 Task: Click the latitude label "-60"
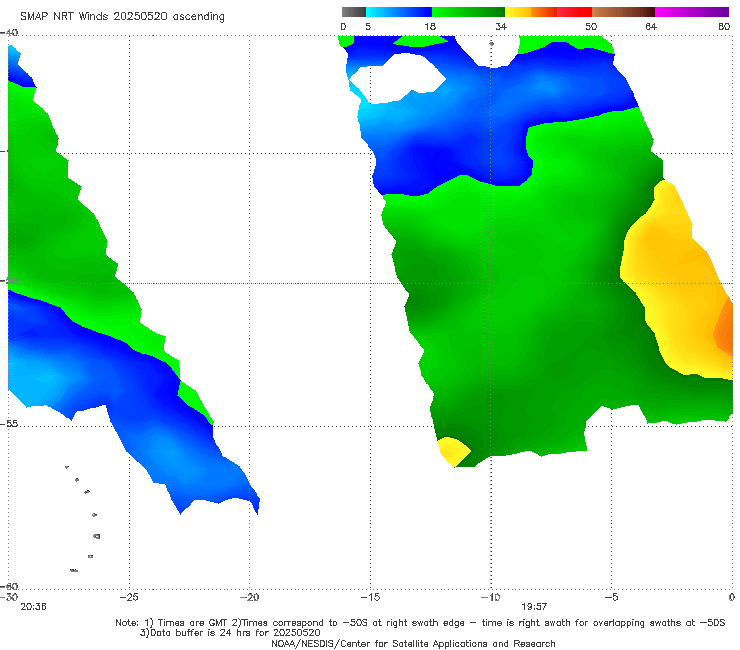point(9,586)
